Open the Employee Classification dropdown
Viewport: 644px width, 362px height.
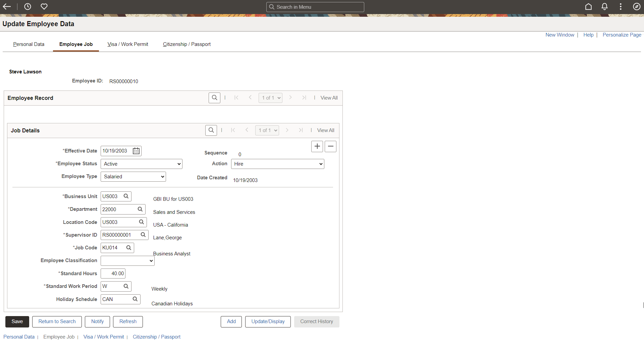127,261
